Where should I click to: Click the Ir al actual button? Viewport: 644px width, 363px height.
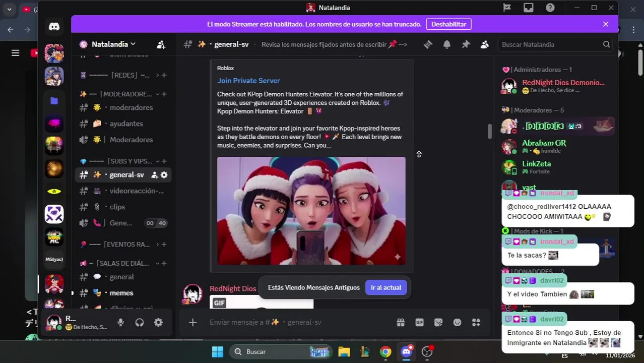point(386,287)
